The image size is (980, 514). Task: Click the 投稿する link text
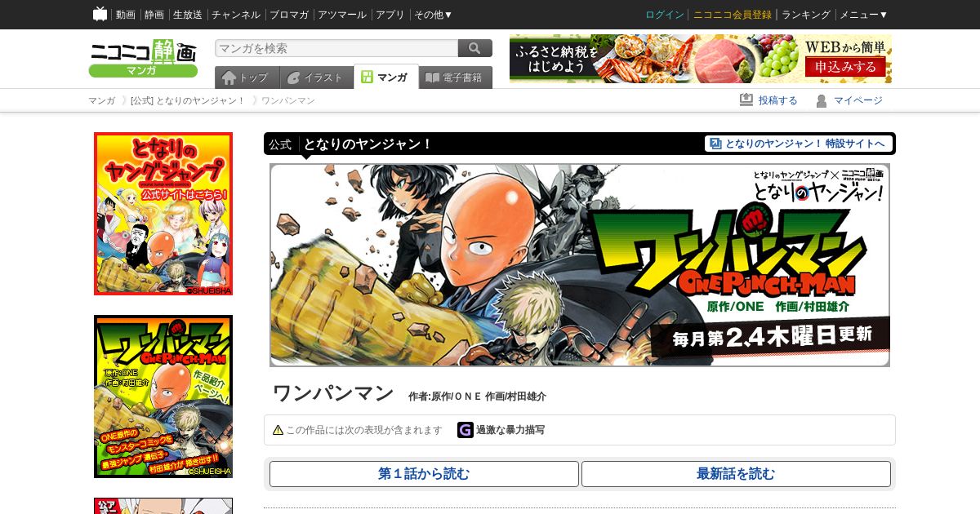tap(777, 100)
